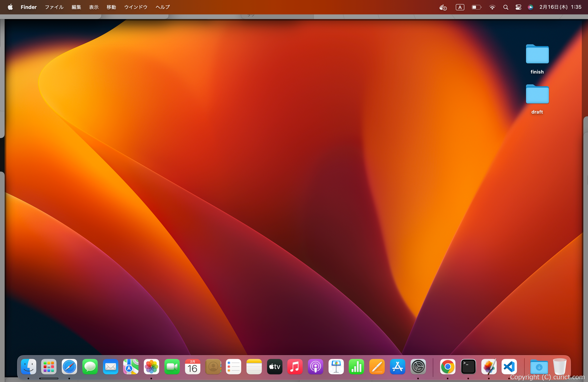Open the Wi-Fi status menu

(492, 7)
